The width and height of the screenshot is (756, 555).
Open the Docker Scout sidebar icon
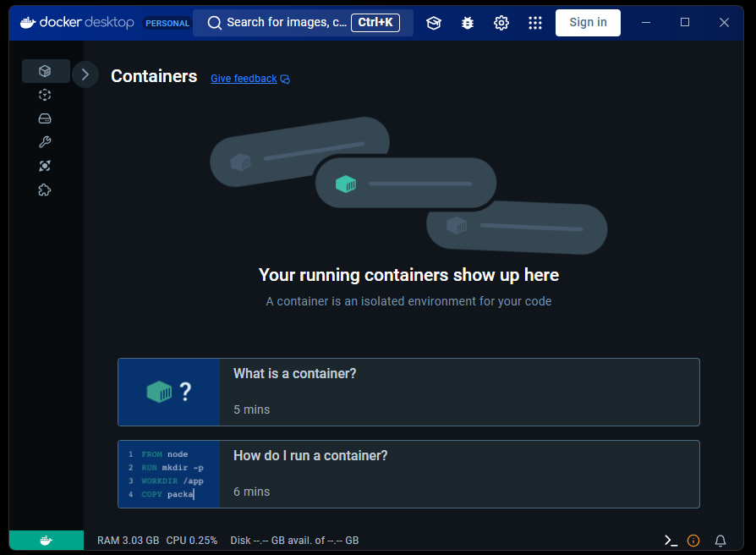(45, 166)
